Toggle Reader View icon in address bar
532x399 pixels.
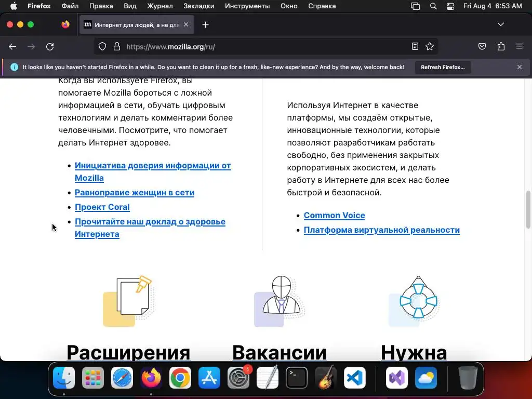tap(415, 46)
